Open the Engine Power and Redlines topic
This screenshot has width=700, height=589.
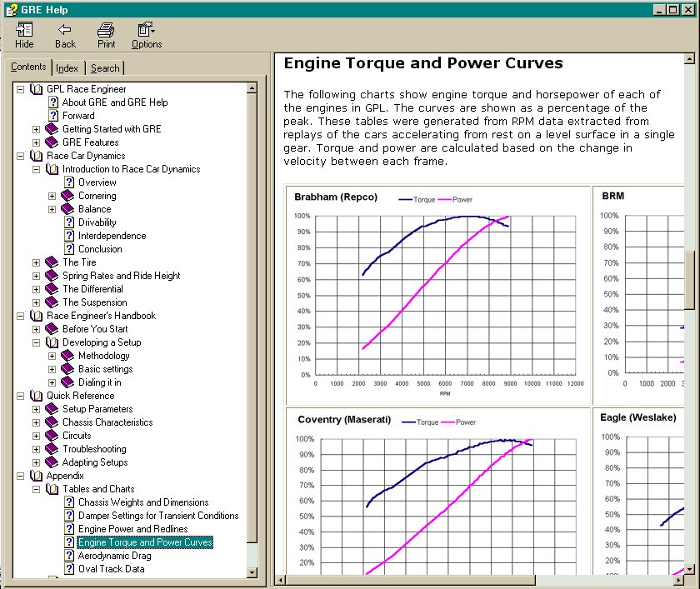point(132,529)
